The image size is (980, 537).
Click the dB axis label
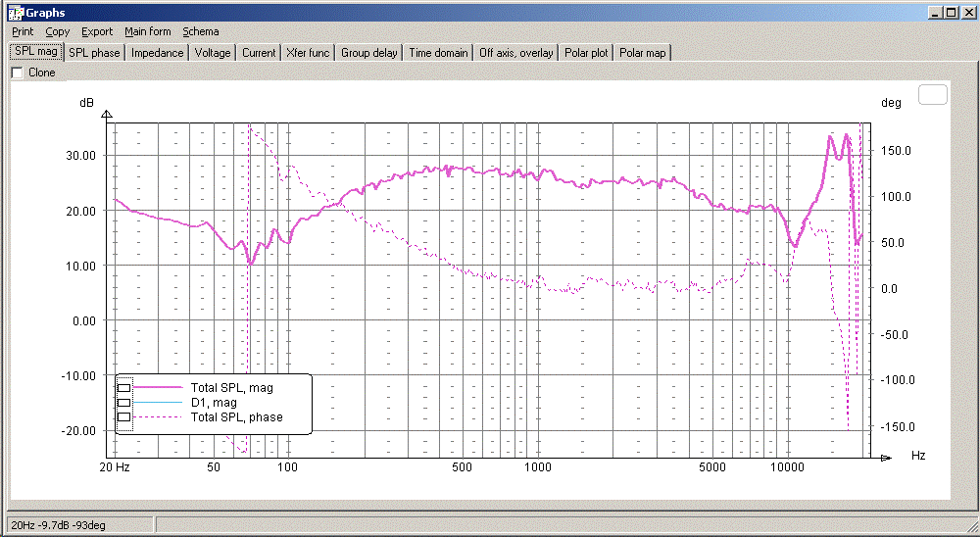(87, 103)
